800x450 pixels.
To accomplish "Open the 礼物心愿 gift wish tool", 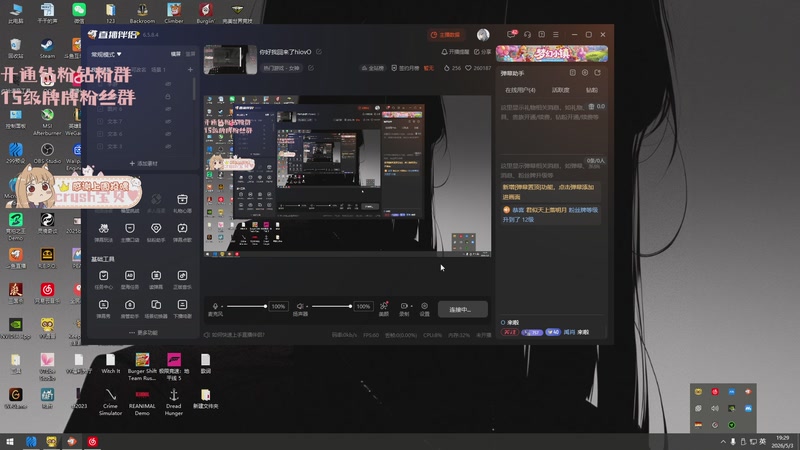I will point(182,203).
